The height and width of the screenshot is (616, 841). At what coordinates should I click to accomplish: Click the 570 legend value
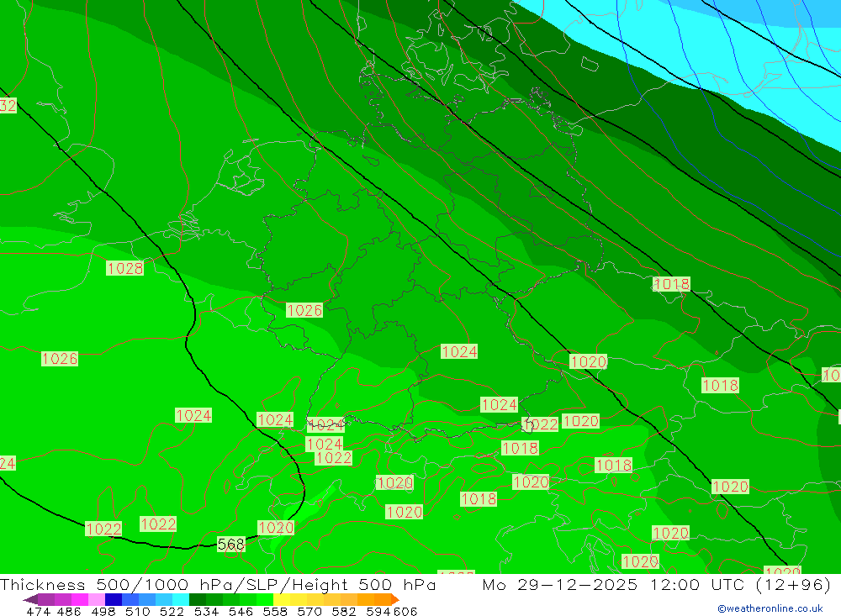click(309, 612)
